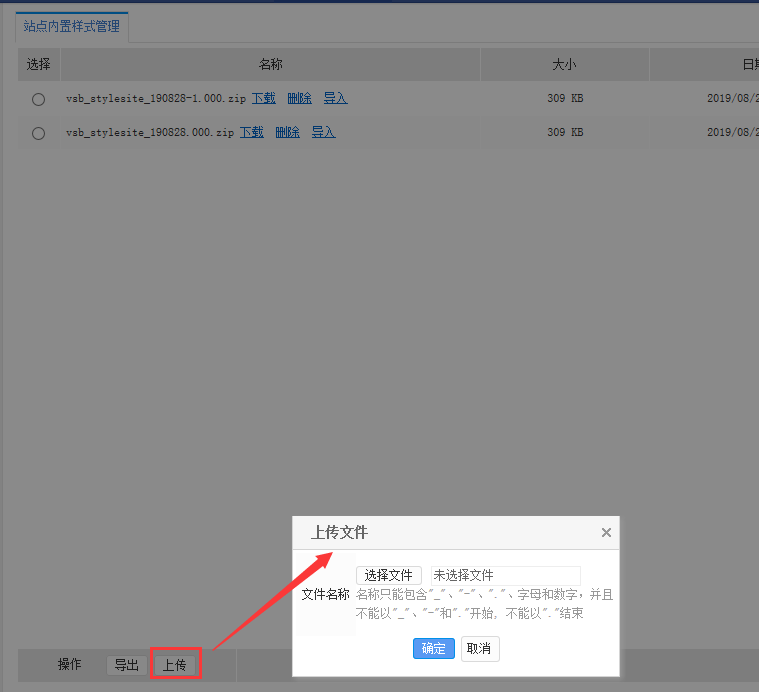Confirm the upload with 确定
The width and height of the screenshot is (759, 692).
(x=434, y=648)
